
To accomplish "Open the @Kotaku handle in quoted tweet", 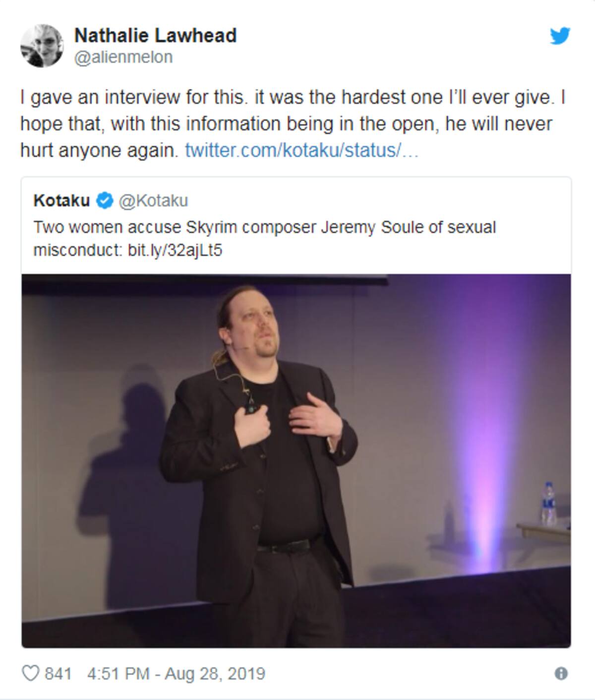I will [x=153, y=201].
